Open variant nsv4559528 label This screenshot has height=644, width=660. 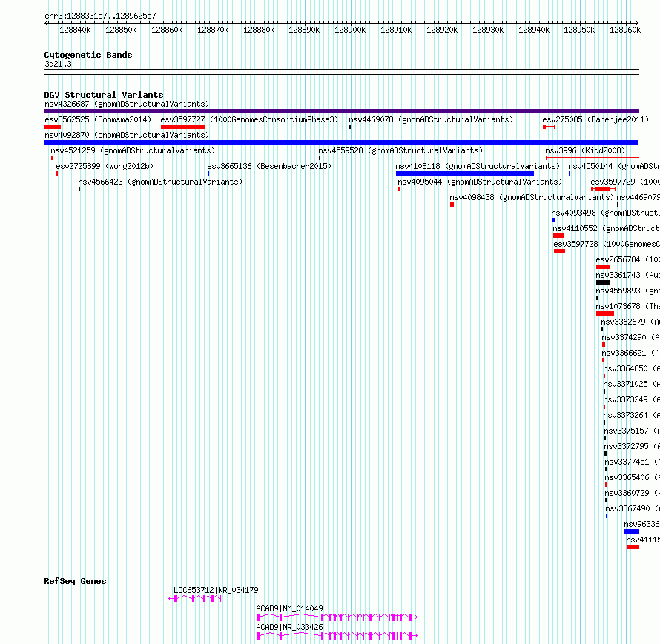coord(400,150)
